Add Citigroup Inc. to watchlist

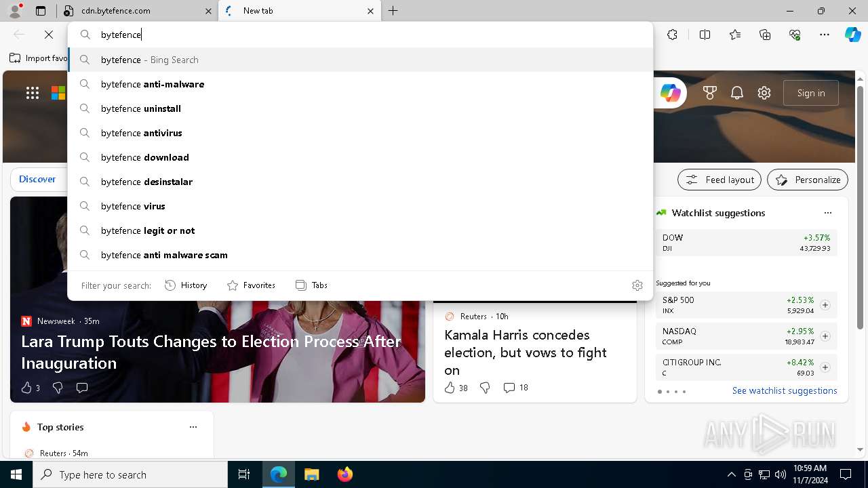[x=825, y=367]
